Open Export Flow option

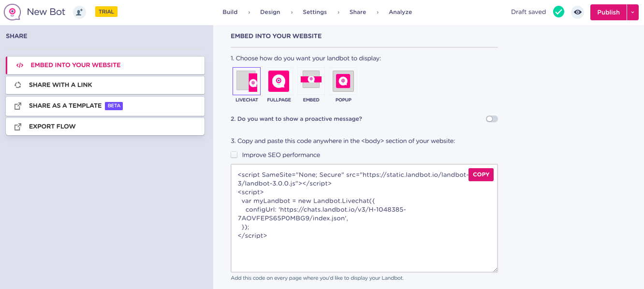(x=105, y=127)
